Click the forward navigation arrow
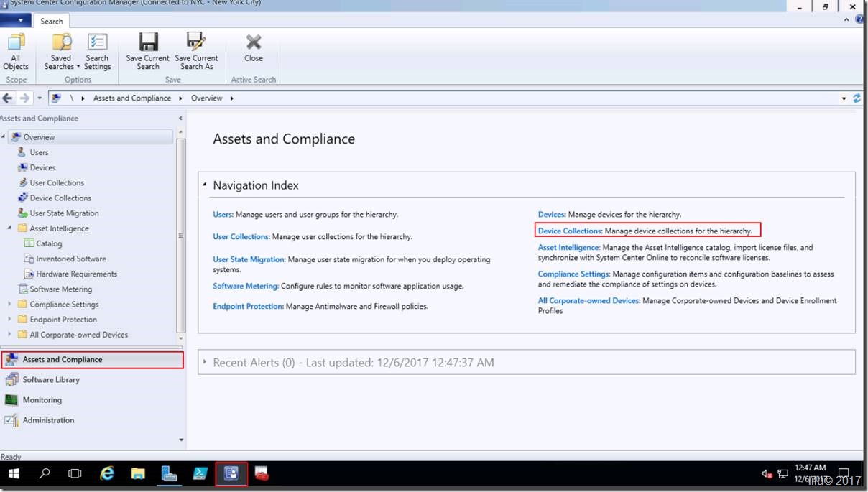 click(x=24, y=98)
